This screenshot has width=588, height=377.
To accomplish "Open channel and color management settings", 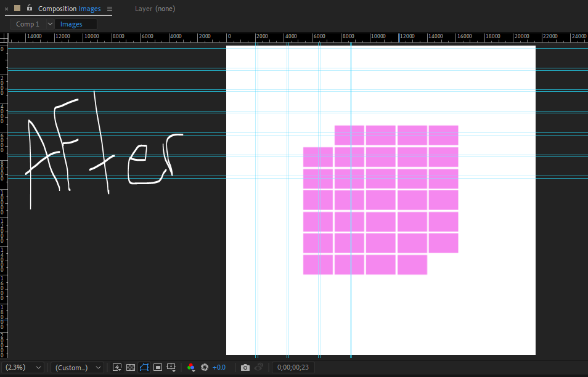I will click(191, 367).
